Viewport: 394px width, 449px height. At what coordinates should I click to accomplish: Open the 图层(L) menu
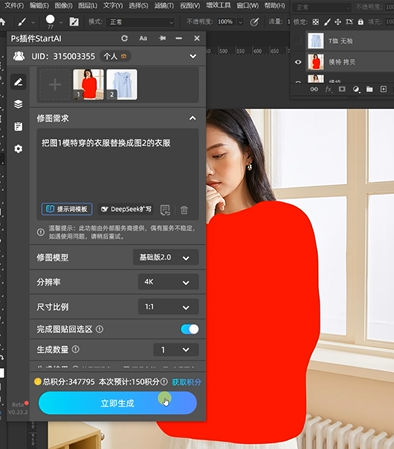point(87,5)
